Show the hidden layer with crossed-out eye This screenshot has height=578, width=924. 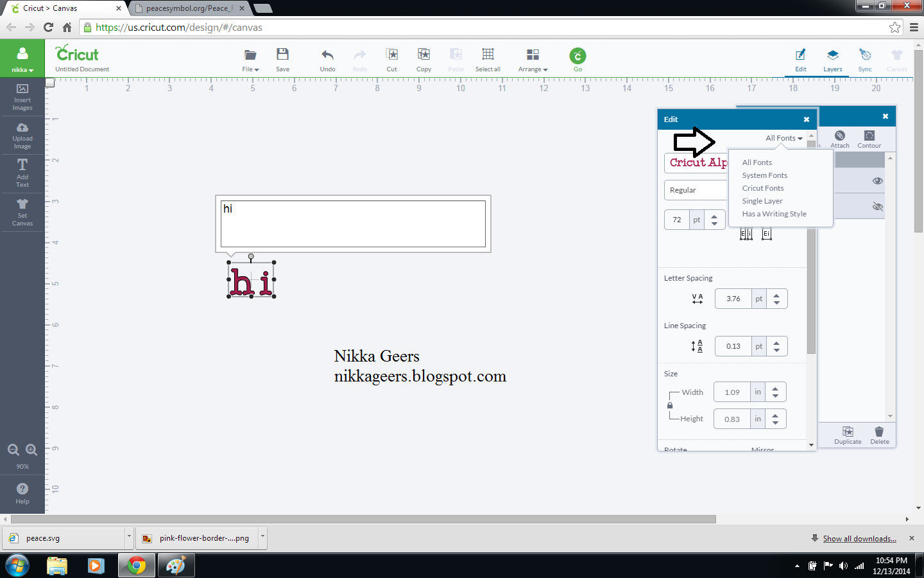point(877,206)
